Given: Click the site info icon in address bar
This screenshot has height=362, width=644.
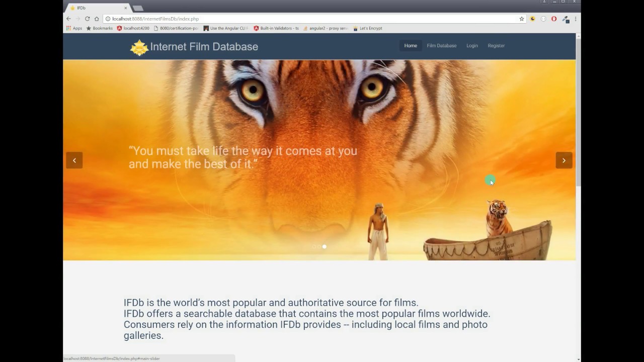Looking at the screenshot, I should click(x=108, y=19).
